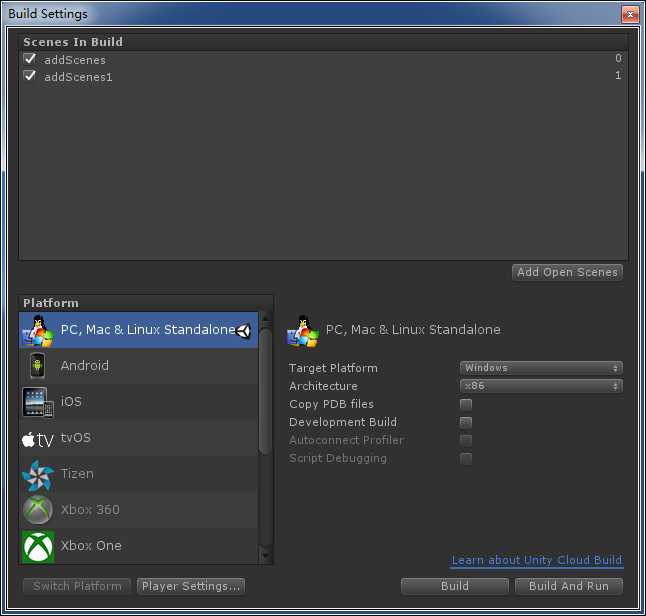
Task: Select the Xbox 360 row label
Action: click(x=90, y=510)
